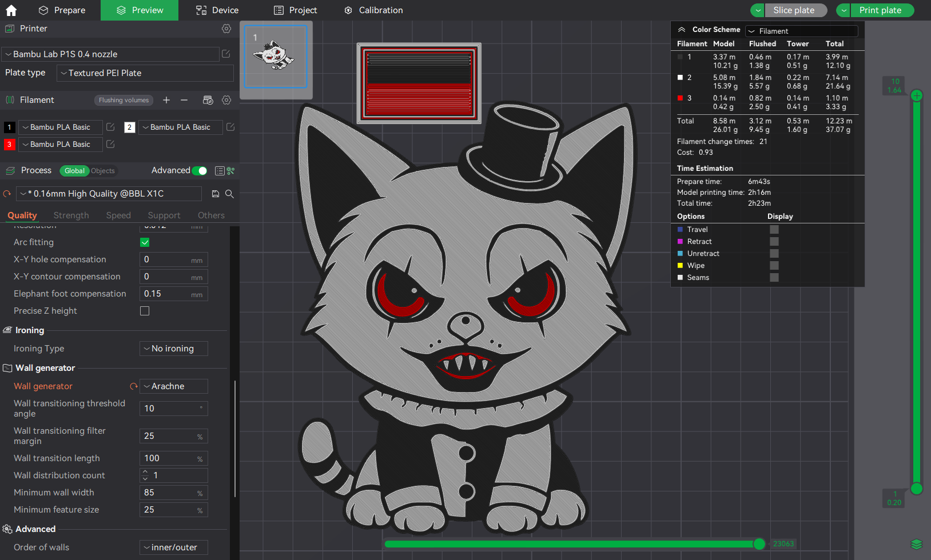
Task: Open the Support settings tab
Action: click(x=164, y=215)
